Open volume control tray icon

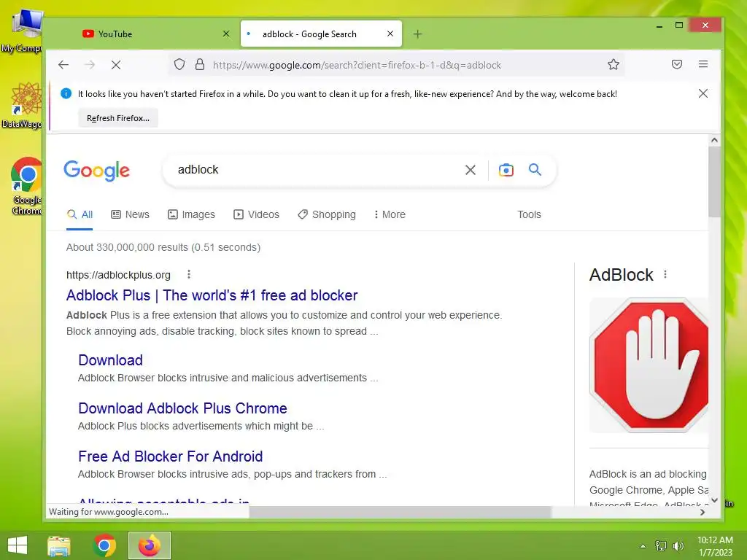678,546
